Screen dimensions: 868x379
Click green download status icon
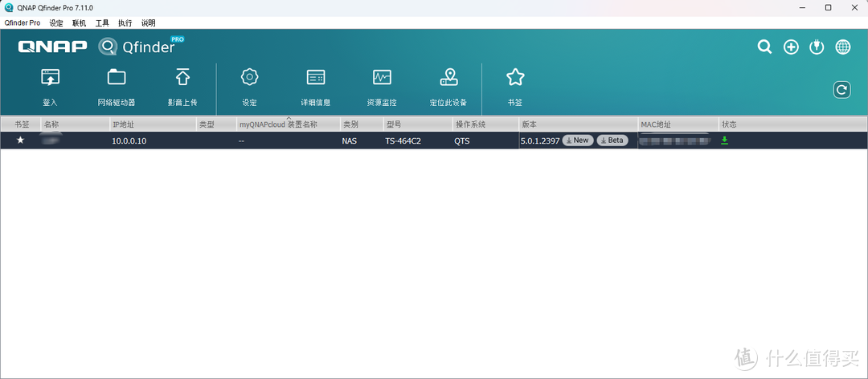[x=725, y=141]
